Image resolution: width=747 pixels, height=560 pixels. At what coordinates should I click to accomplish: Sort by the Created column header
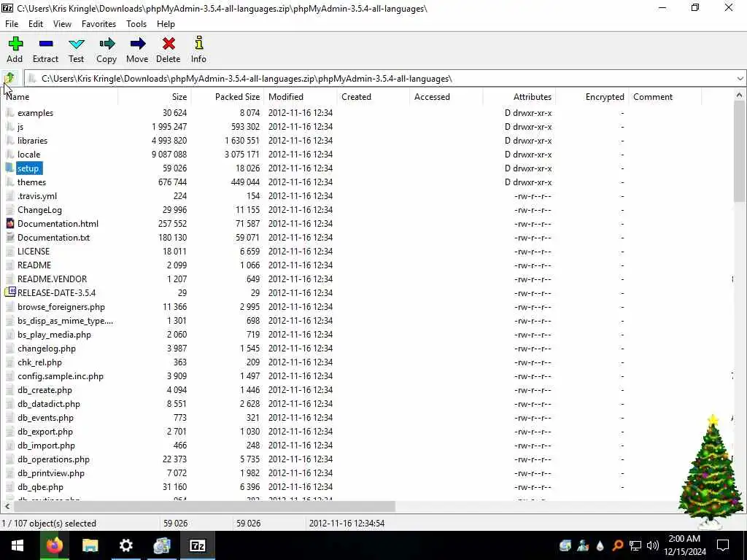pyautogui.click(x=373, y=97)
